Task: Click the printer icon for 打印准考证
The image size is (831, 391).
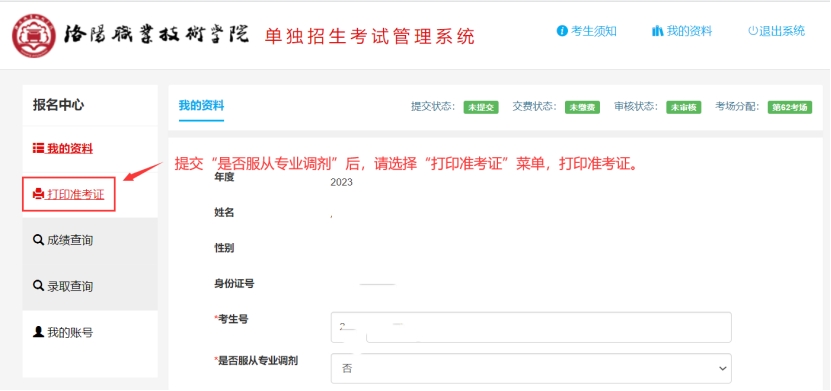Action: click(38, 194)
